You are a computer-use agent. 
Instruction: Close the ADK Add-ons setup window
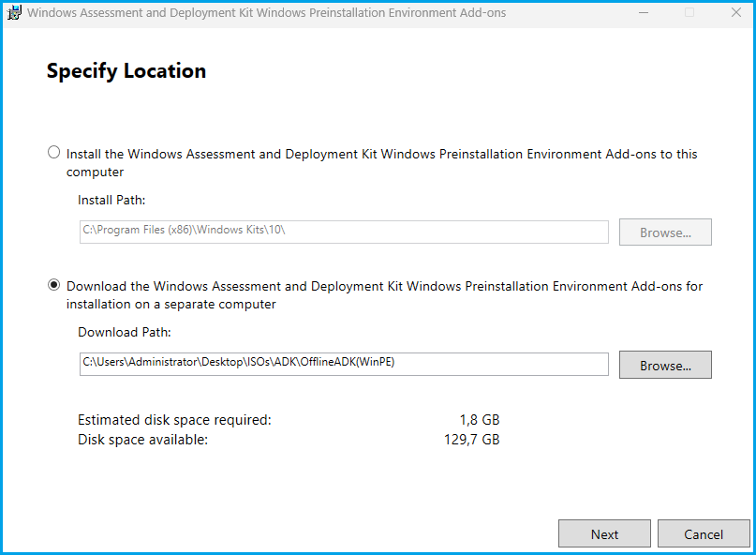pyautogui.click(x=734, y=13)
